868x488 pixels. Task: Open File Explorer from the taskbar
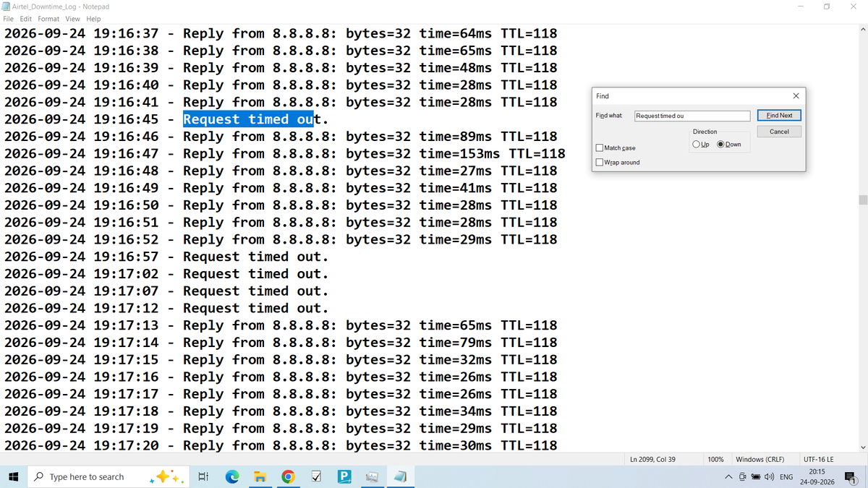coord(260,476)
